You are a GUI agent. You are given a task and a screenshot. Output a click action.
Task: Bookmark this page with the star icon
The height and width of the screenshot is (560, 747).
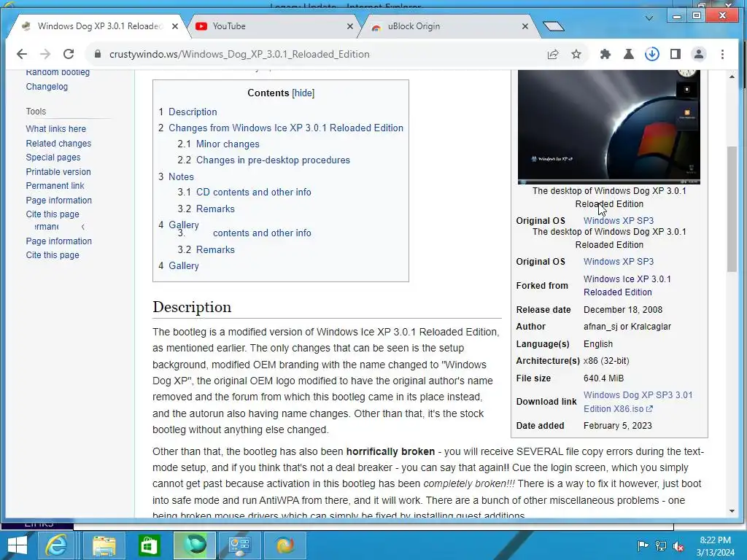point(576,54)
